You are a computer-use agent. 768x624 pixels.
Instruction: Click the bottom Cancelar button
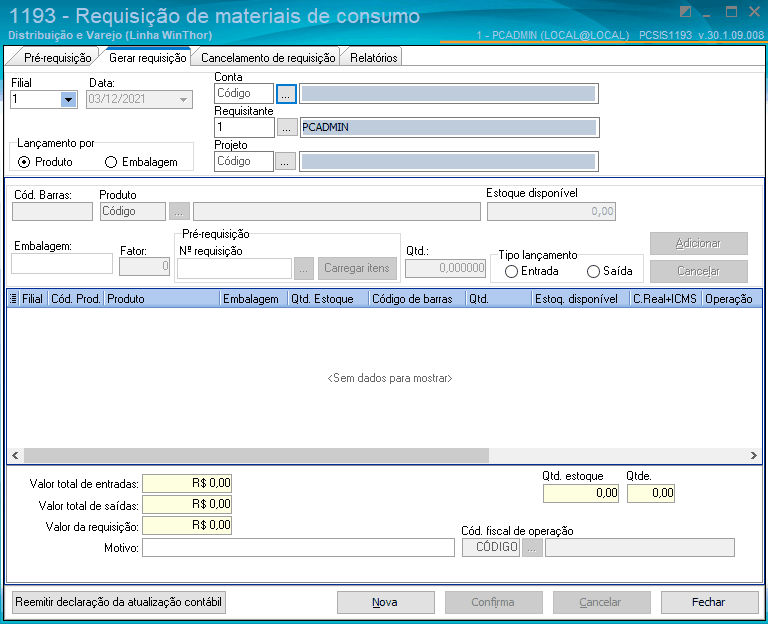click(601, 602)
